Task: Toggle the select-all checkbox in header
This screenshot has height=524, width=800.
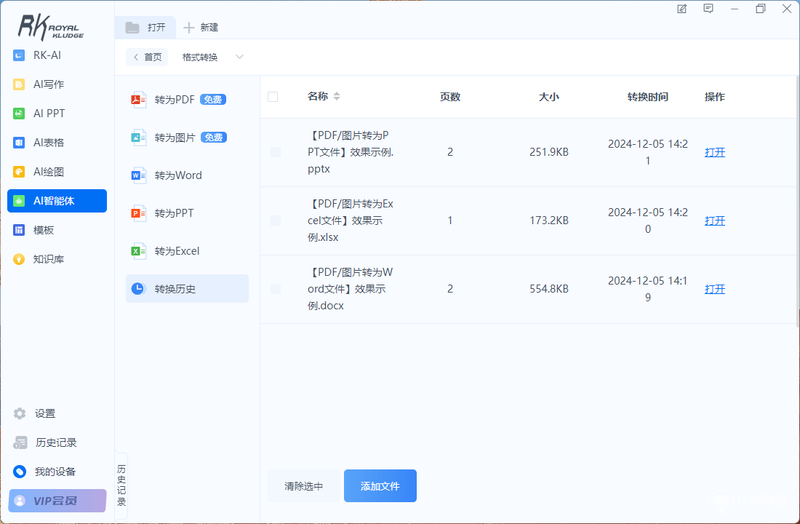Action: [x=273, y=96]
